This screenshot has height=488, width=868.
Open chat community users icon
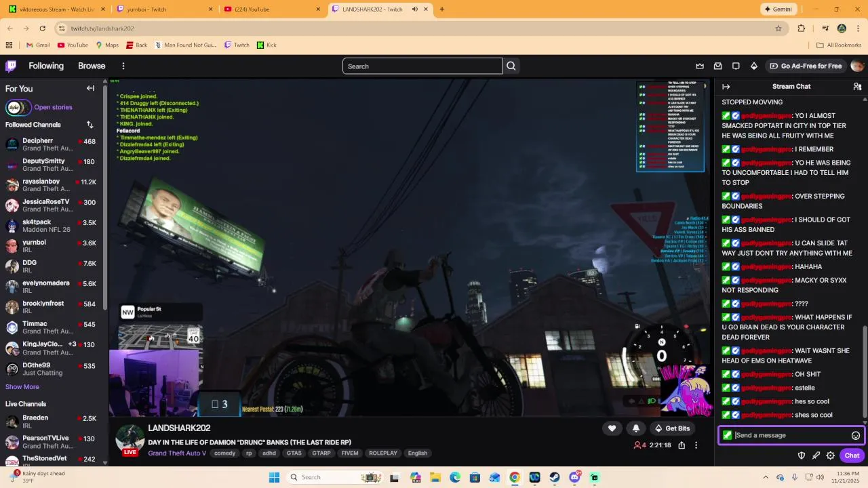tap(857, 87)
